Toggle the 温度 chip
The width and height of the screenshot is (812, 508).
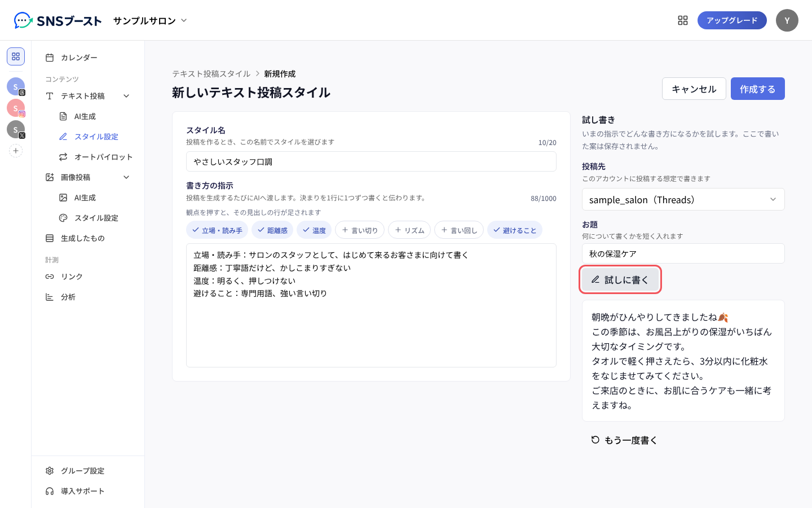tap(314, 230)
